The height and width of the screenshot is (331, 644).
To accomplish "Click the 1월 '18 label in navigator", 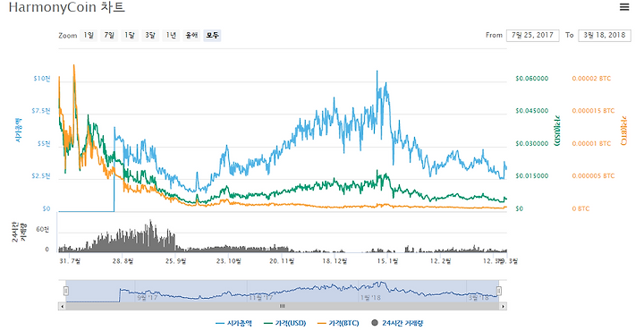I will click(x=370, y=298).
